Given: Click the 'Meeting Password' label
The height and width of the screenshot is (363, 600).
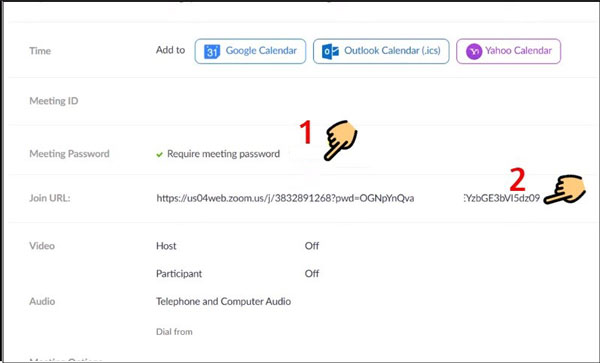Looking at the screenshot, I should 69,154.
